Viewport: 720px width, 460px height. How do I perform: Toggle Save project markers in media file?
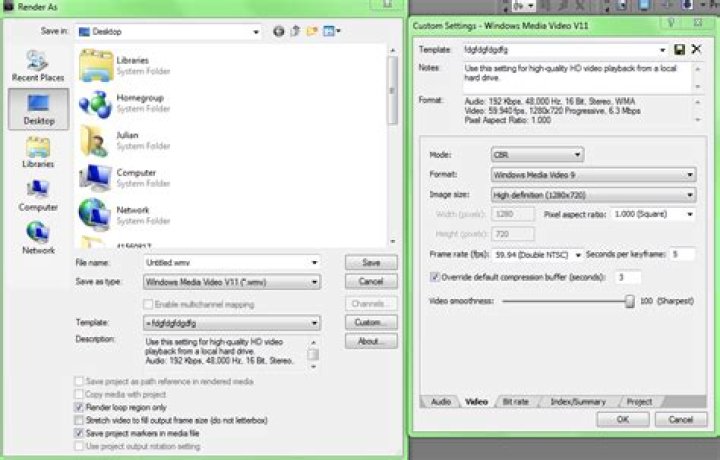point(80,432)
